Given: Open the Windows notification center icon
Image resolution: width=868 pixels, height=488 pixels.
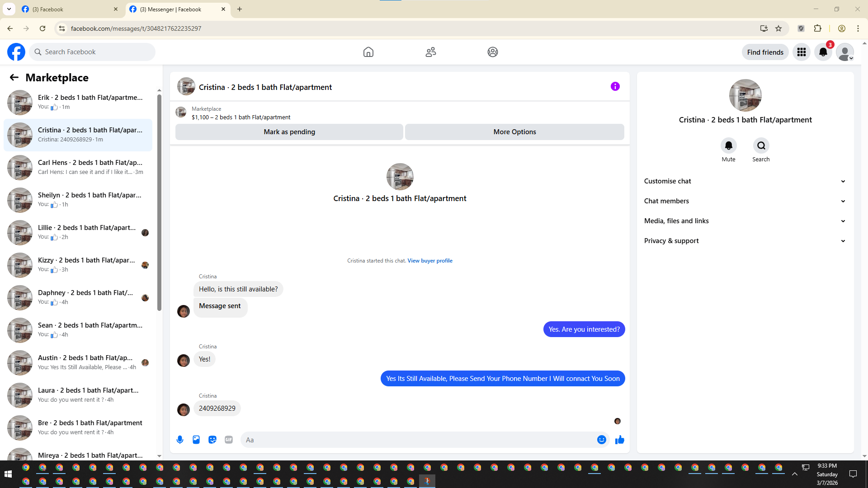Looking at the screenshot, I should point(853,474).
